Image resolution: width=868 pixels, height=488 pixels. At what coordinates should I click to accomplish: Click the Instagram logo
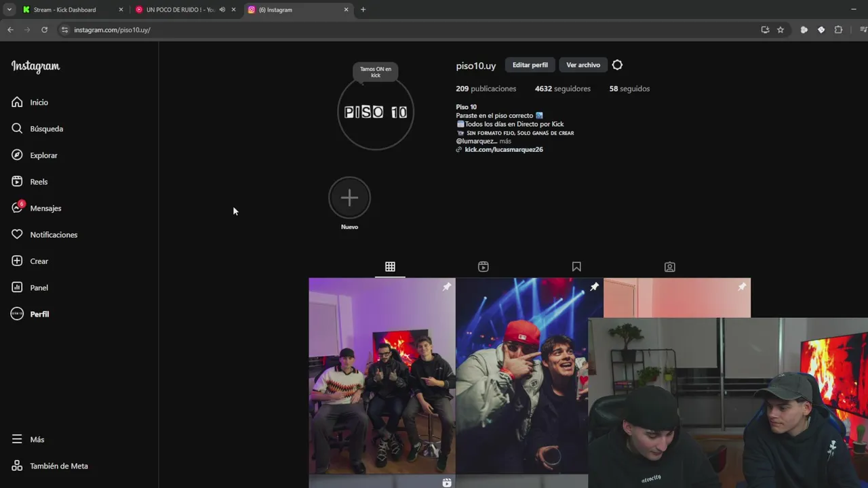pyautogui.click(x=35, y=66)
